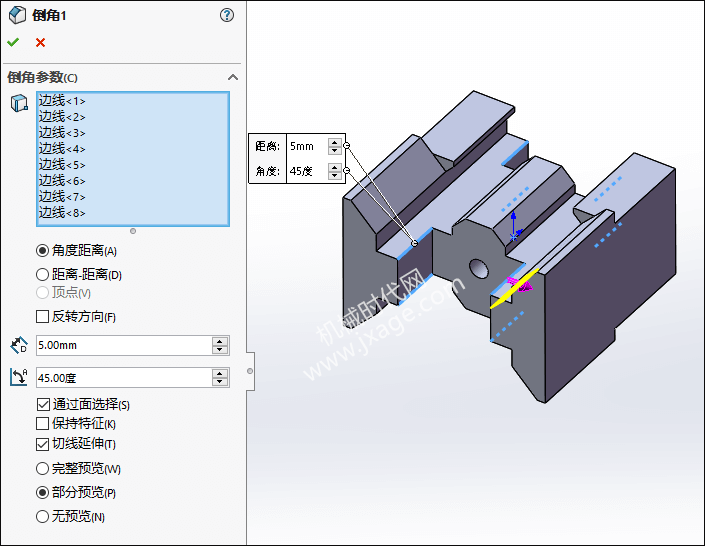Decrease angle with the down stepper arrow
The width and height of the screenshot is (705, 546).
click(x=220, y=382)
